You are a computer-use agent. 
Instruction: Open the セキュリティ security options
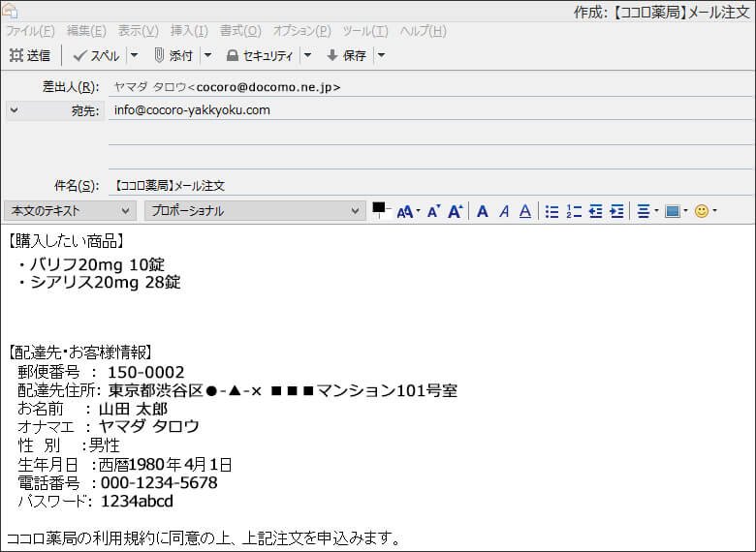[259, 55]
